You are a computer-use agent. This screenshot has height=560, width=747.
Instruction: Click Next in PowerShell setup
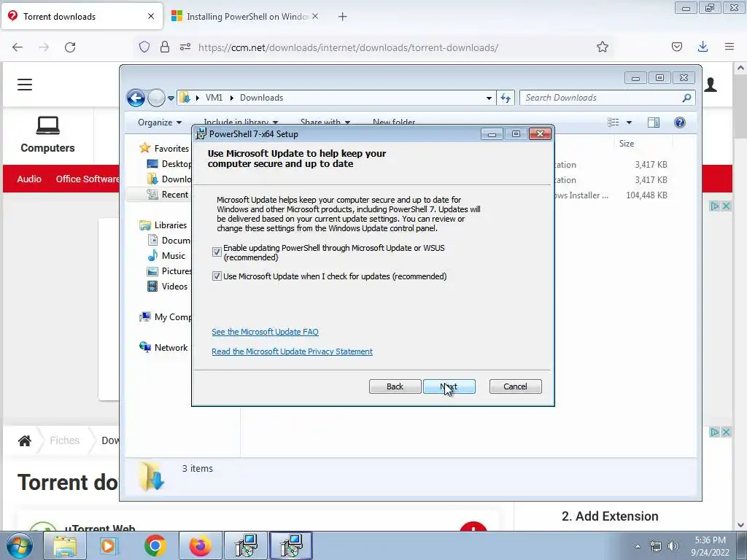tap(449, 386)
